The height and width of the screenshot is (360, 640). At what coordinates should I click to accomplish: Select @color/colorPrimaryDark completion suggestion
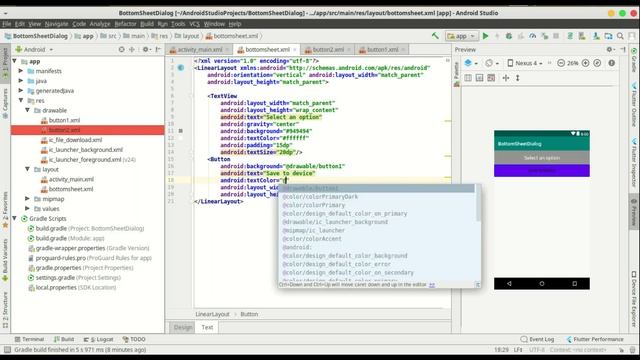click(x=320, y=197)
